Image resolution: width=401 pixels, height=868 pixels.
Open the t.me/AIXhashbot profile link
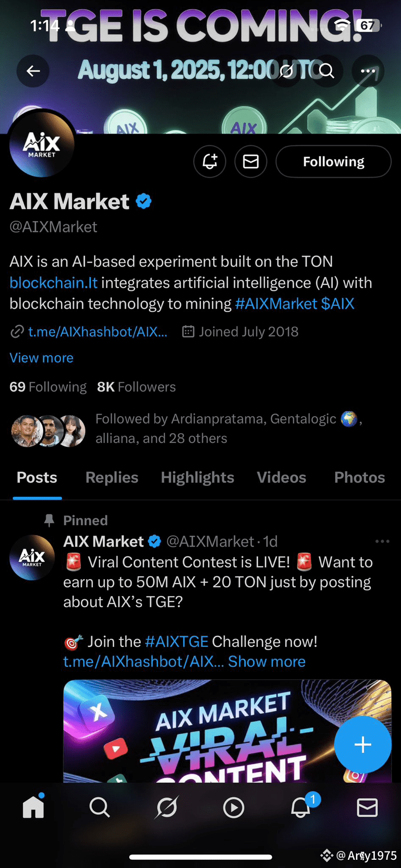(97, 332)
